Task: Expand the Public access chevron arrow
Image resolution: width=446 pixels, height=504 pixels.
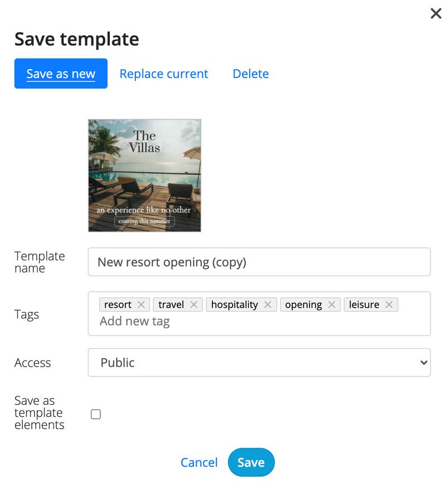Action: tap(424, 363)
